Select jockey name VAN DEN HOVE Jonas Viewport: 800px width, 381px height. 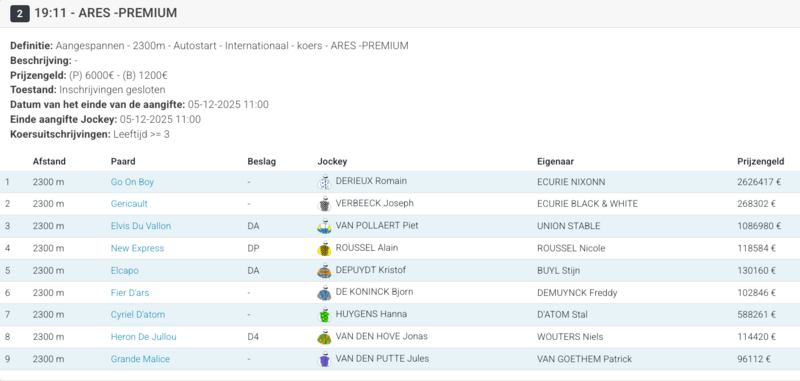[382, 336]
